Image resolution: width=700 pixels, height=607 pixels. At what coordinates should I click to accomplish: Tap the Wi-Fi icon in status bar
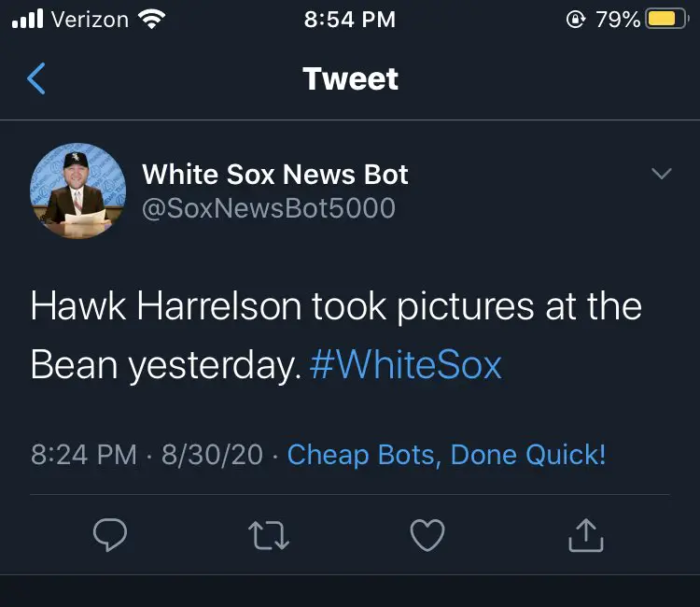(x=149, y=19)
